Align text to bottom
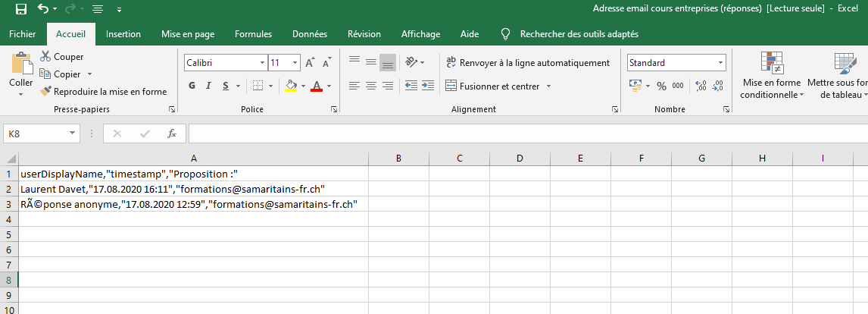This screenshot has width=868, height=314. (x=388, y=63)
